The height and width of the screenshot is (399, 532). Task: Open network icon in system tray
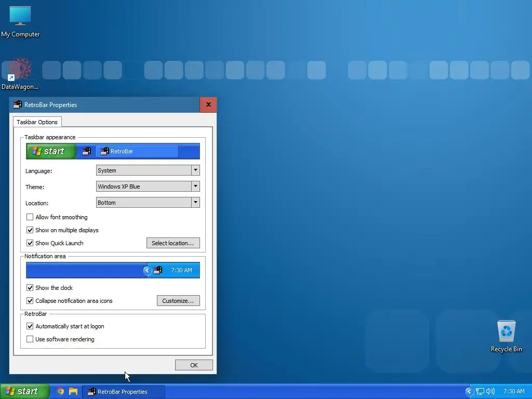pyautogui.click(x=480, y=392)
